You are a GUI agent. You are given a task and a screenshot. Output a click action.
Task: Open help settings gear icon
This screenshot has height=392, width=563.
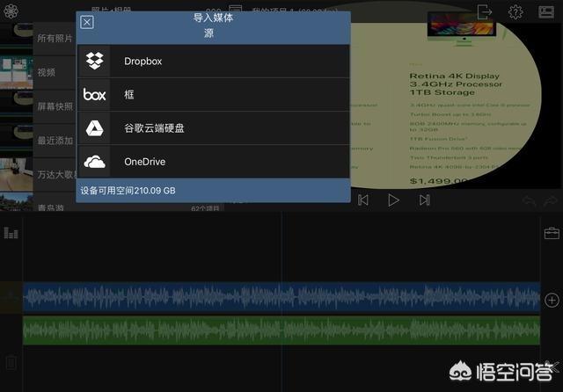[515, 12]
